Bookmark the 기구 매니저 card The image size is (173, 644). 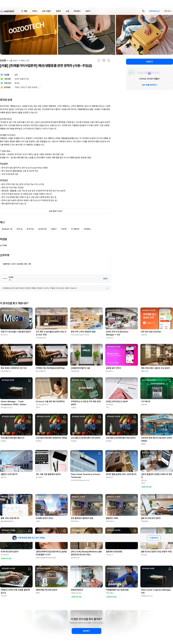pos(170,381)
